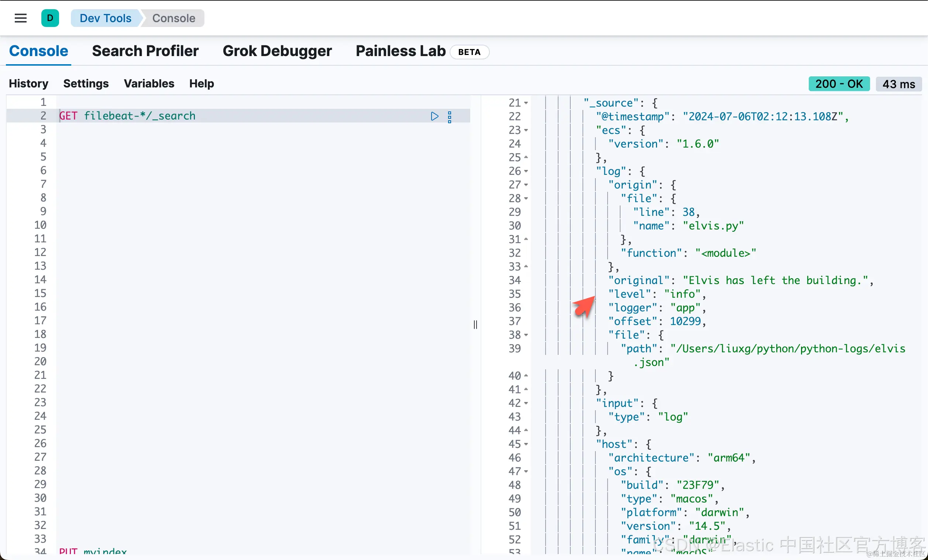Screen dimensions: 928x560
Task: Click the green D space avatar
Action: coord(50,18)
